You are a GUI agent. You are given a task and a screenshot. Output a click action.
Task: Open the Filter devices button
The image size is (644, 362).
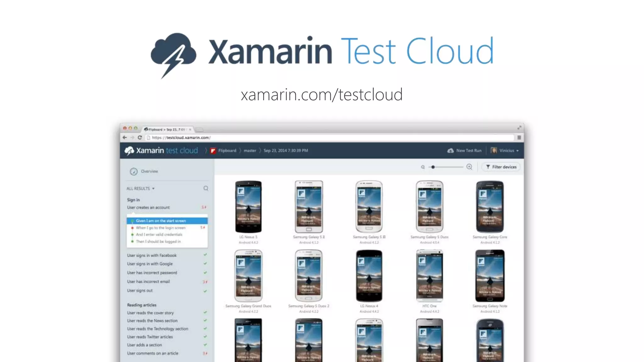[501, 167]
